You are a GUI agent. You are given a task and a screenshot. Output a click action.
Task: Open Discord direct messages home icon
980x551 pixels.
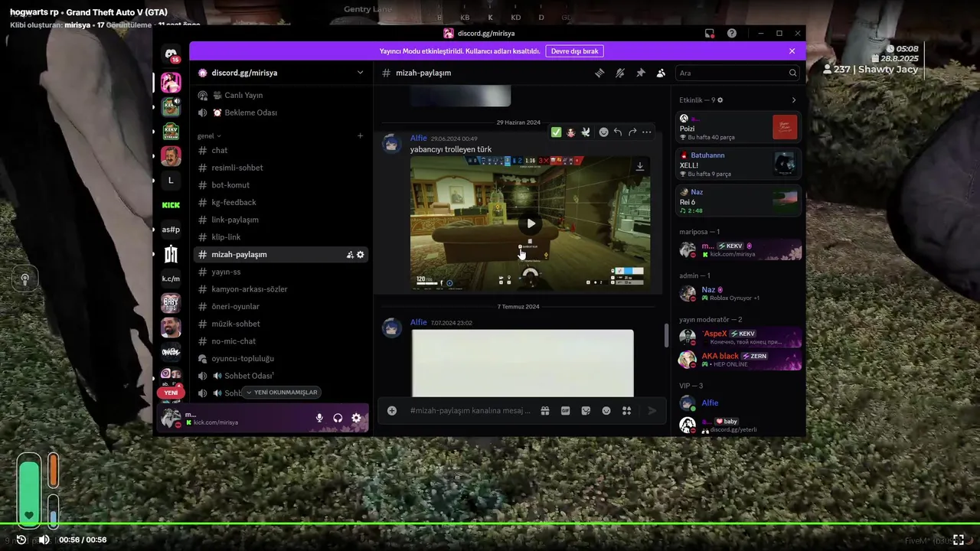pos(171,54)
